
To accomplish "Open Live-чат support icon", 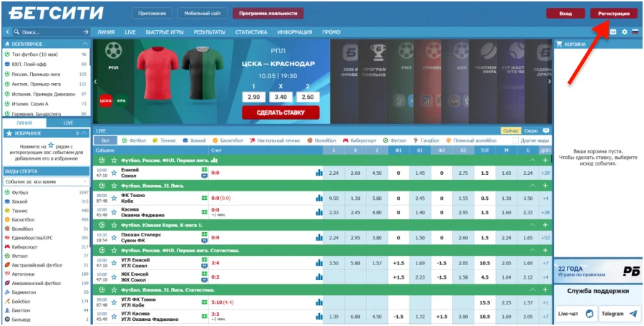I will [x=590, y=314].
